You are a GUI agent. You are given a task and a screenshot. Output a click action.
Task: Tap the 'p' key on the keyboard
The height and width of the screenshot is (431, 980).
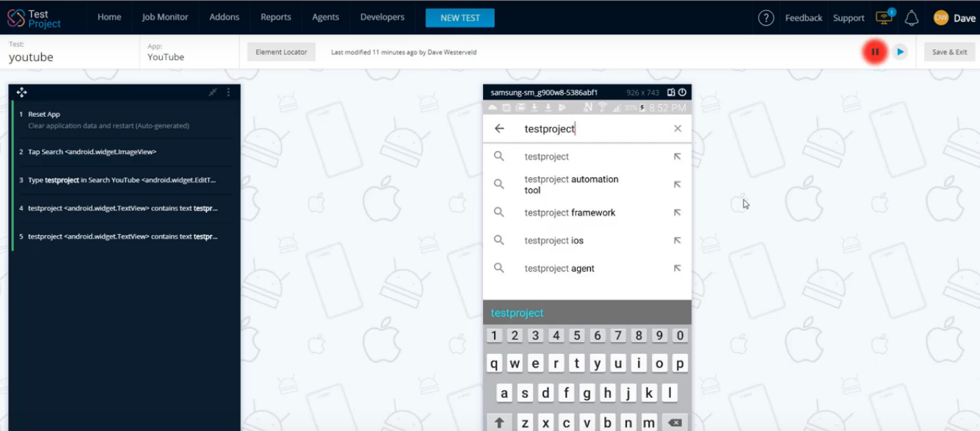(680, 363)
